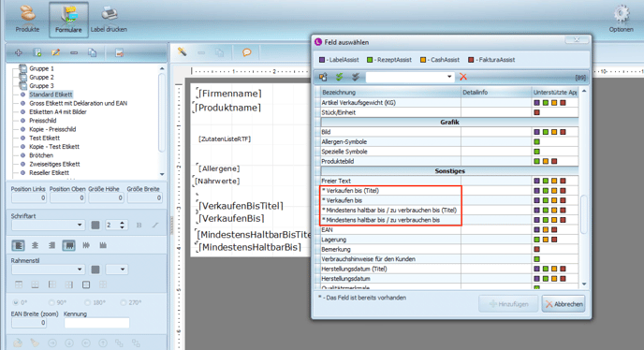Expand the Gruppe 1 tree node
Viewport: 644px width, 350px height.
23,68
